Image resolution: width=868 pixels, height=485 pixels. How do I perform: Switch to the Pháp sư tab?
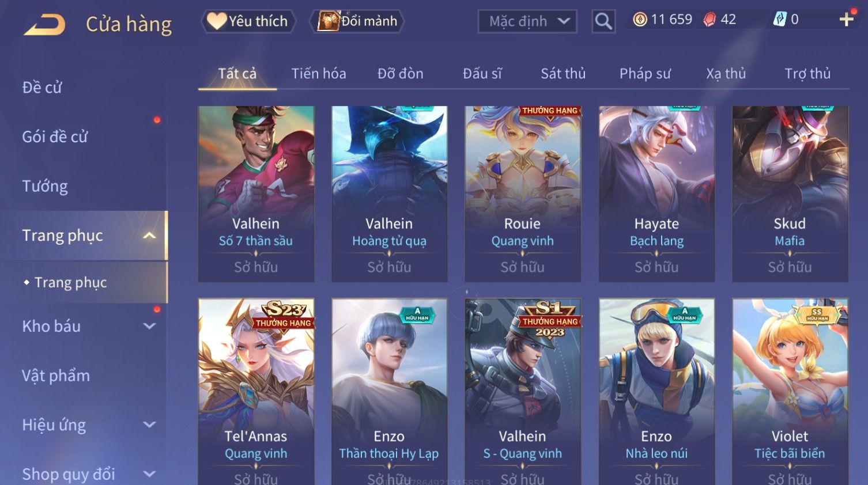[x=645, y=74]
